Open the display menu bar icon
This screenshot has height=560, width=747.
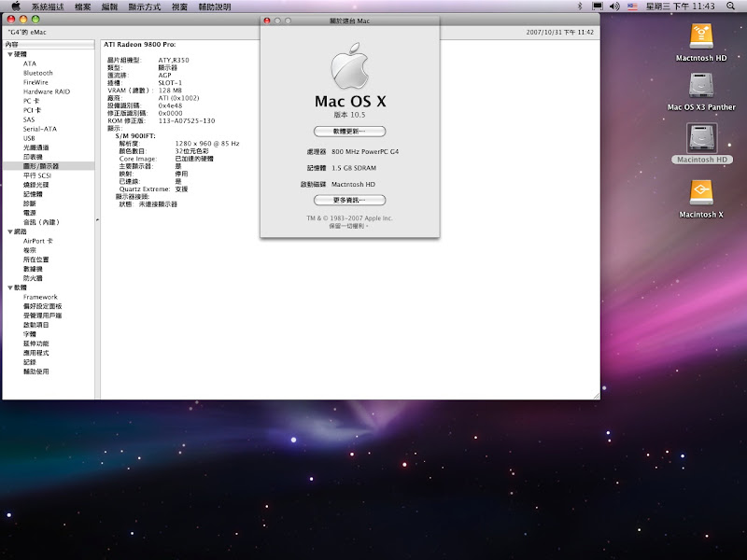(598, 7)
